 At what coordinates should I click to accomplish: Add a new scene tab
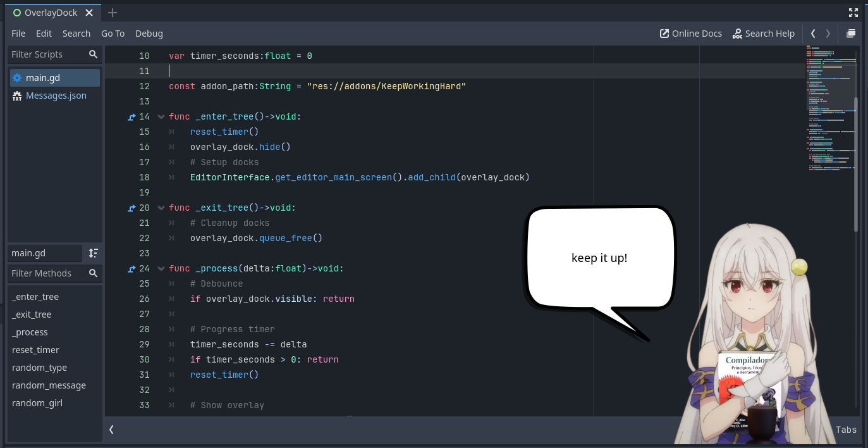click(113, 13)
